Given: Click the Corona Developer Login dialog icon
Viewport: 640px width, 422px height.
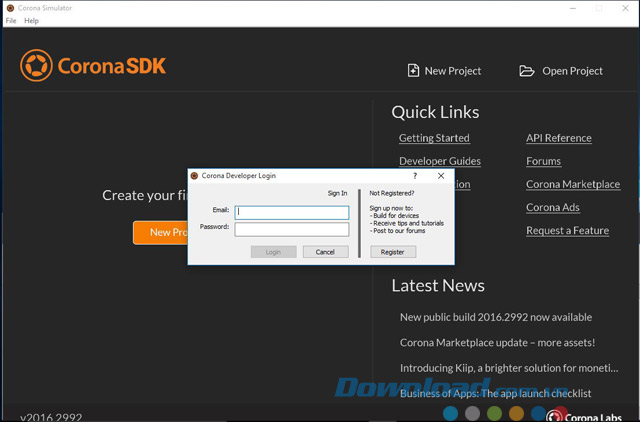Looking at the screenshot, I should (x=194, y=175).
